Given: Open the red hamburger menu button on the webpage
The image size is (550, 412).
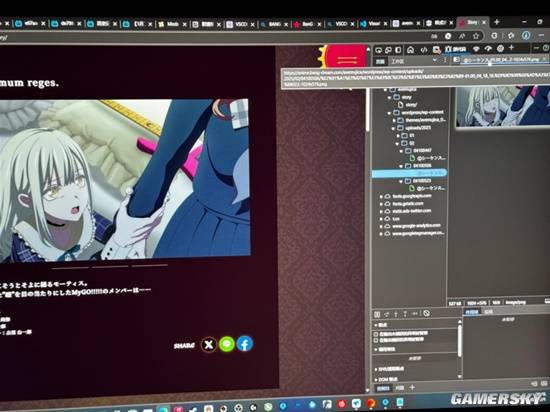Looking at the screenshot, I should [346, 57].
